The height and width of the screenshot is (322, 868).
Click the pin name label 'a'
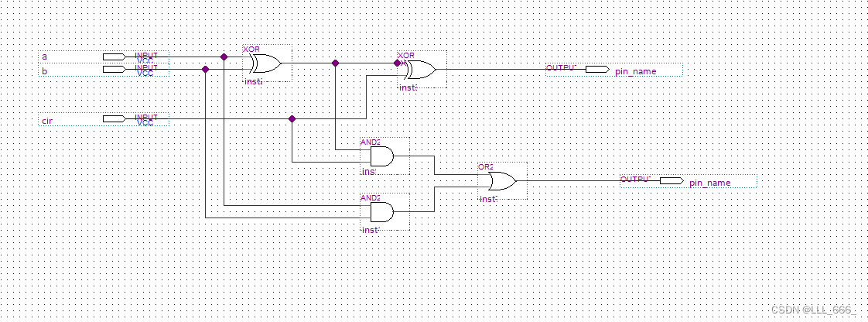tap(45, 57)
